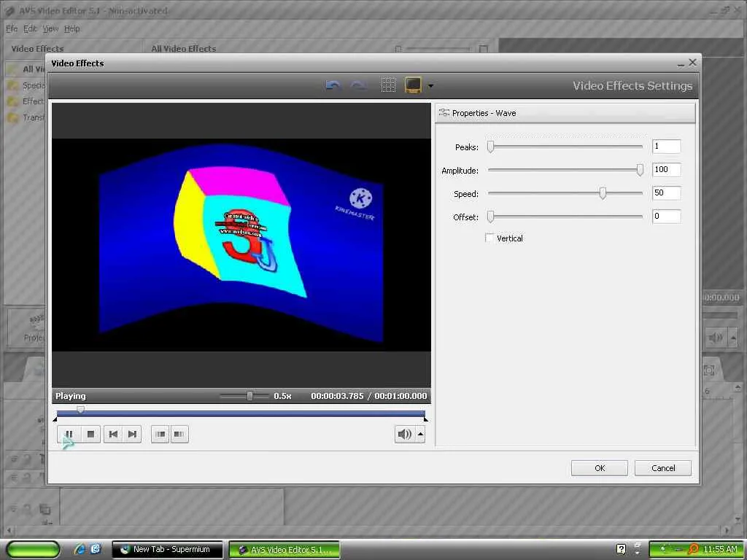Enable the Vertical checkbox
The height and width of the screenshot is (560, 747).
489,238
